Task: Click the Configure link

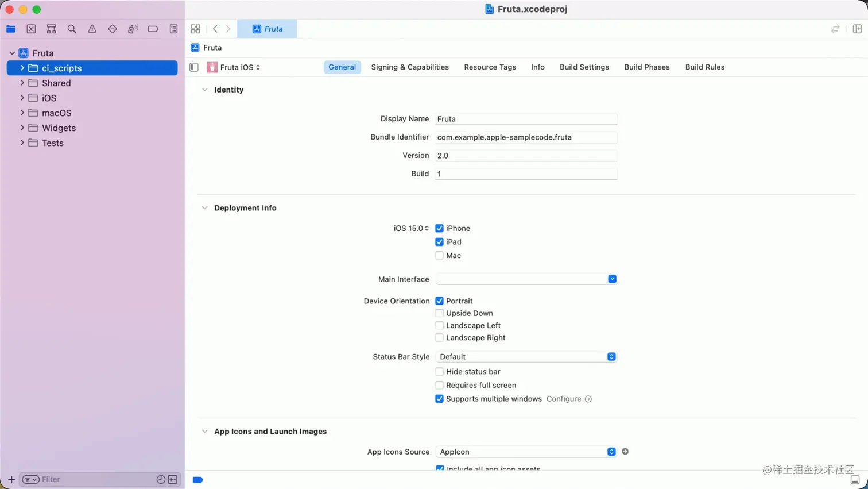Action: tap(564, 399)
